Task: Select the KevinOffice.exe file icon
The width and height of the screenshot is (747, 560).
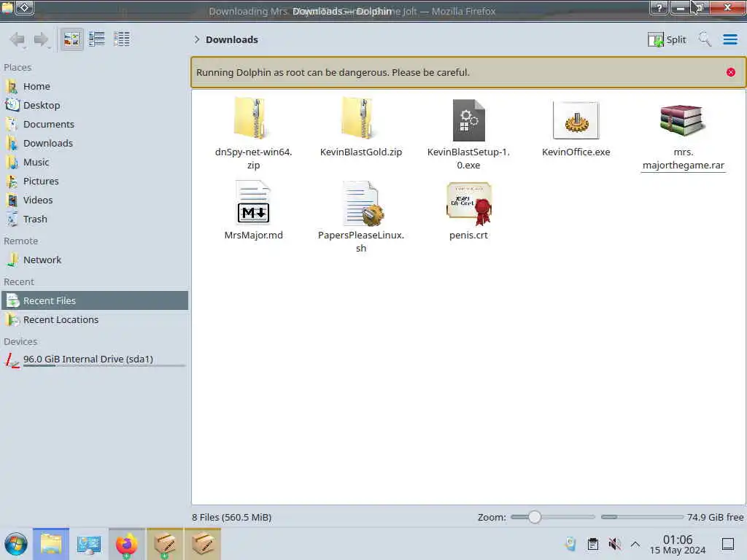Action: click(x=576, y=120)
